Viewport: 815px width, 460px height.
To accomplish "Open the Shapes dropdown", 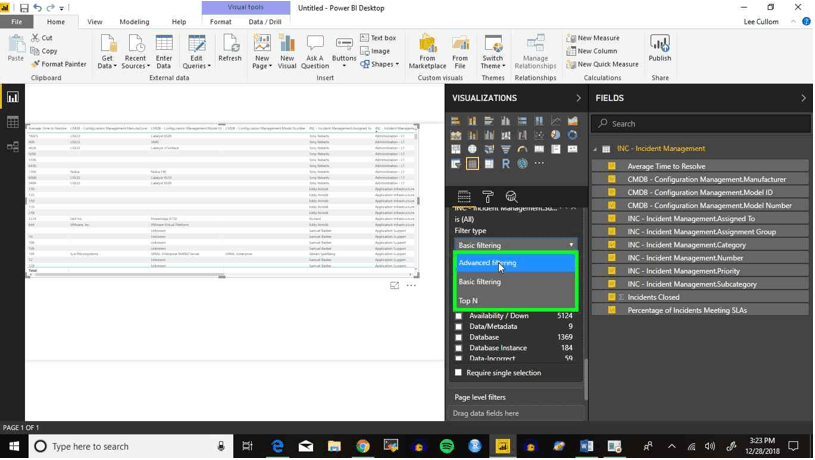I will click(379, 64).
